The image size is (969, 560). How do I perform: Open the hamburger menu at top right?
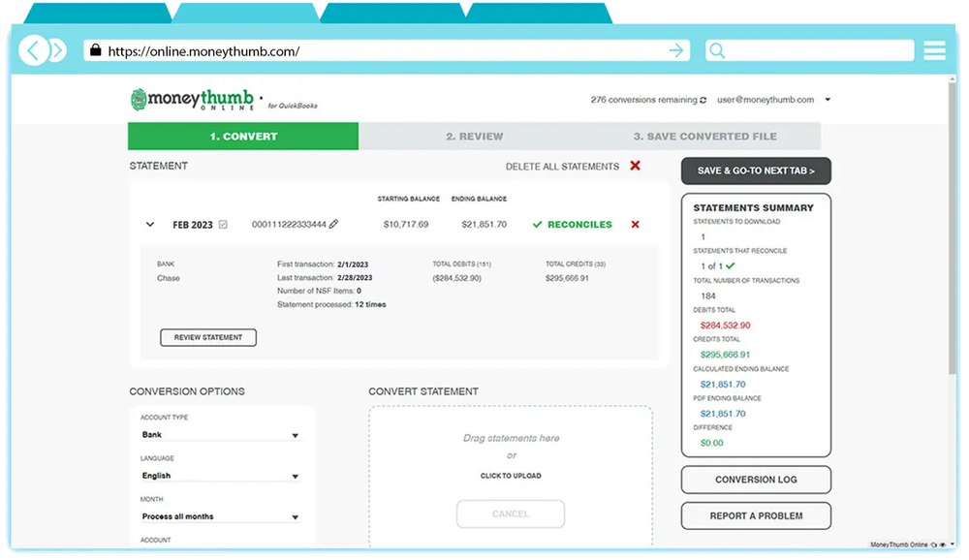pyautogui.click(x=933, y=50)
